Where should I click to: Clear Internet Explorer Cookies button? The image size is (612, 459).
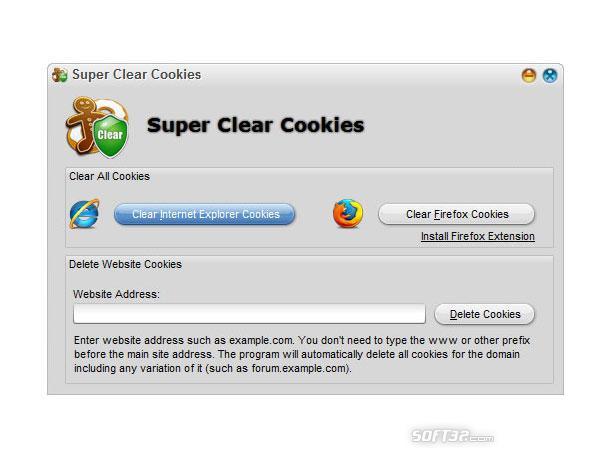[205, 214]
